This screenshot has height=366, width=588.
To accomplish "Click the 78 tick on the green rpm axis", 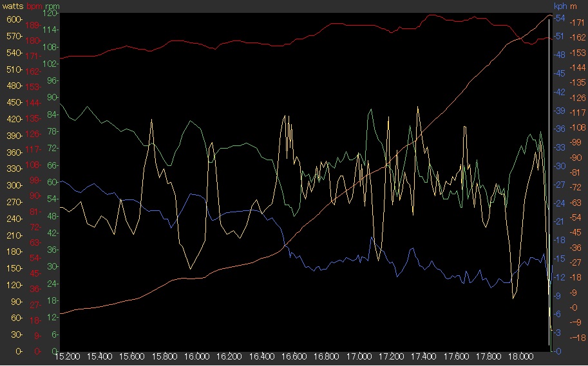I will pos(53,131).
